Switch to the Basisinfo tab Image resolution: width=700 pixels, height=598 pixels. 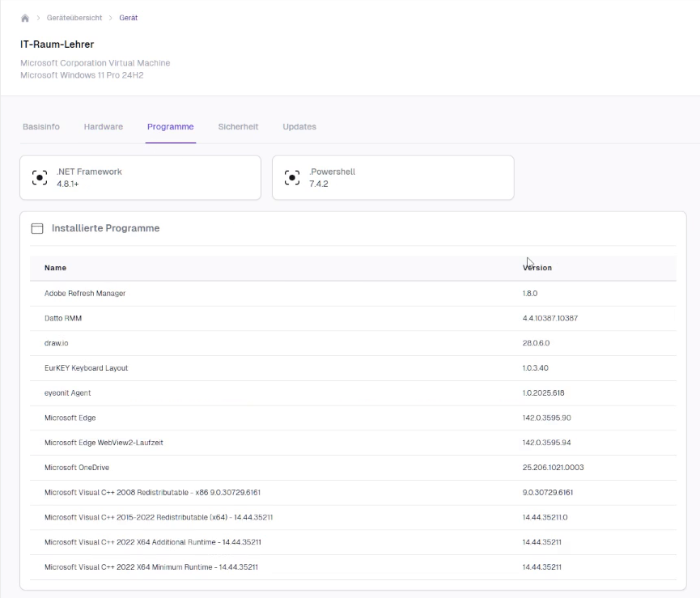point(40,127)
